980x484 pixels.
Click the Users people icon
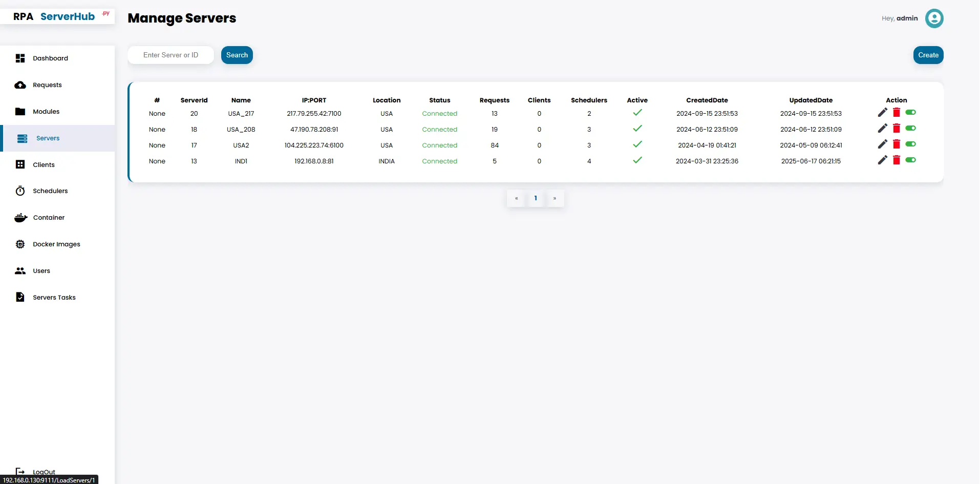click(19, 270)
